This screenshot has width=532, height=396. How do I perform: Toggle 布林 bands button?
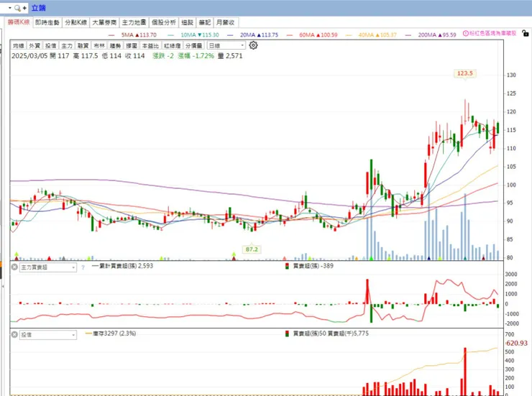(x=99, y=45)
